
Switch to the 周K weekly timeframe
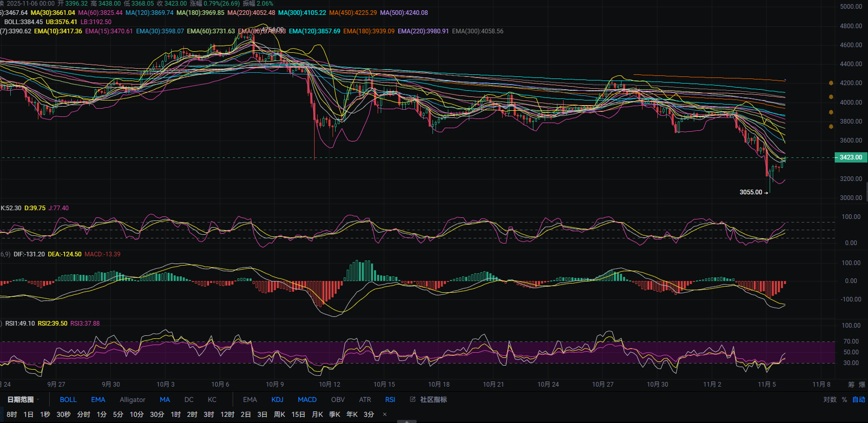coord(279,414)
